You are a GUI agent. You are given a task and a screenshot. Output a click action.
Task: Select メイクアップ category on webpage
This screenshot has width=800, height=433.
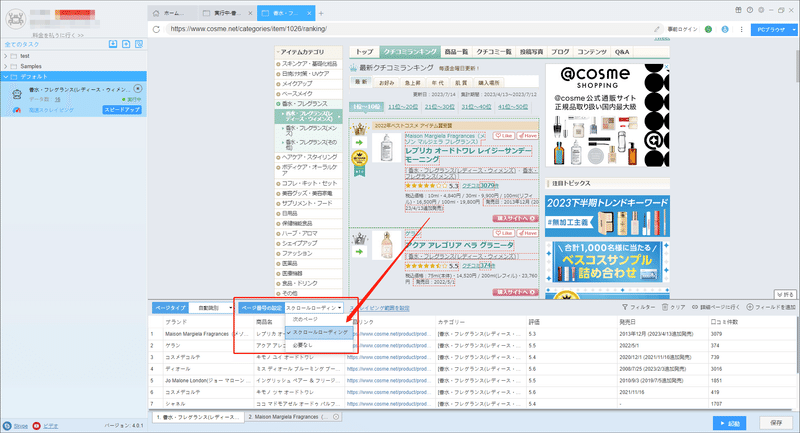coord(297,84)
